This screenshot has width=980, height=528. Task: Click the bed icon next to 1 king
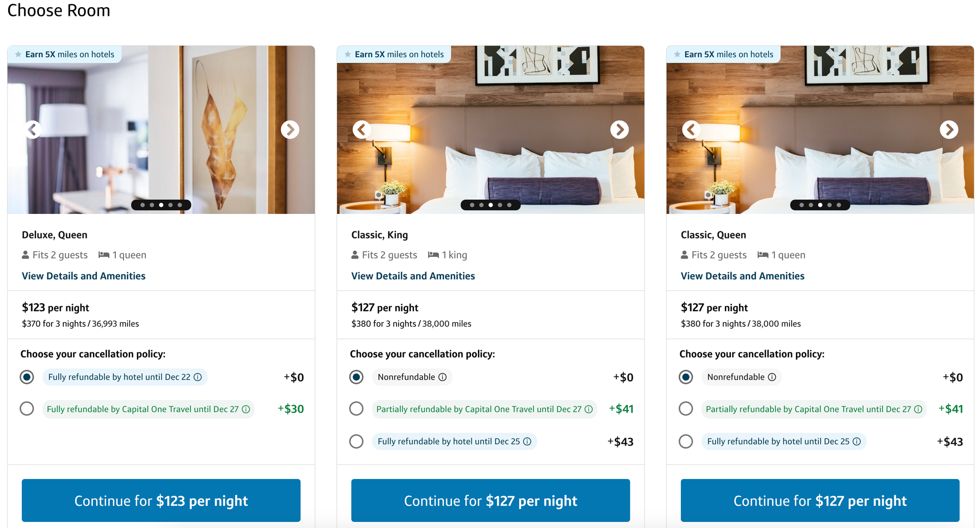point(433,255)
